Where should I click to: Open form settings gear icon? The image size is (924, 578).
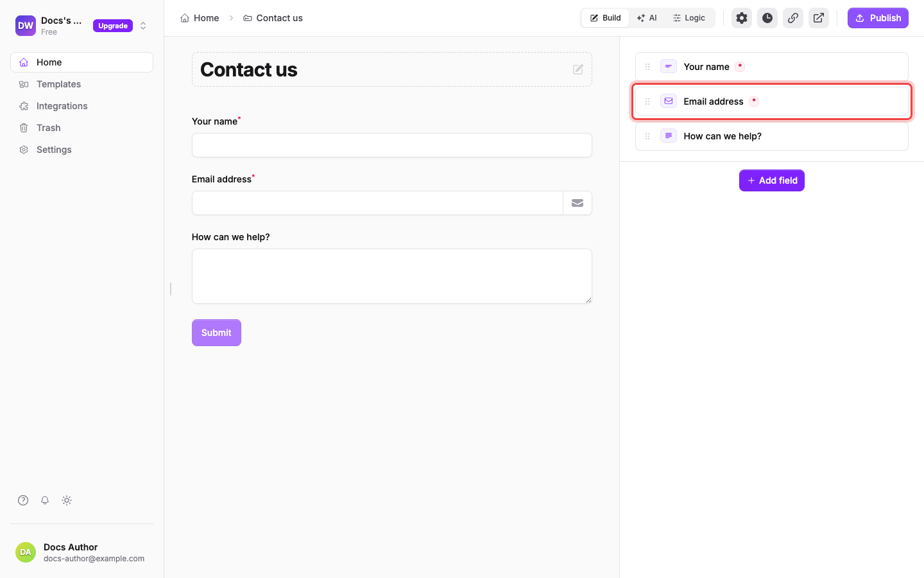(742, 18)
